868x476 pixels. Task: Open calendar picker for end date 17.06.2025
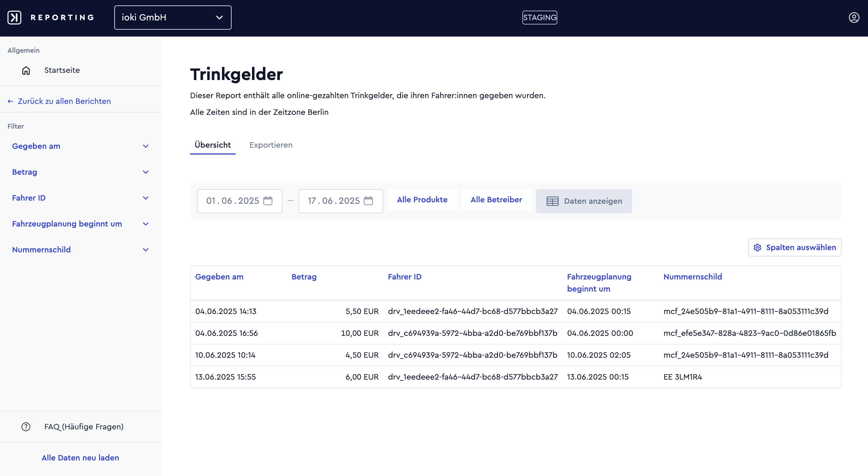click(368, 201)
